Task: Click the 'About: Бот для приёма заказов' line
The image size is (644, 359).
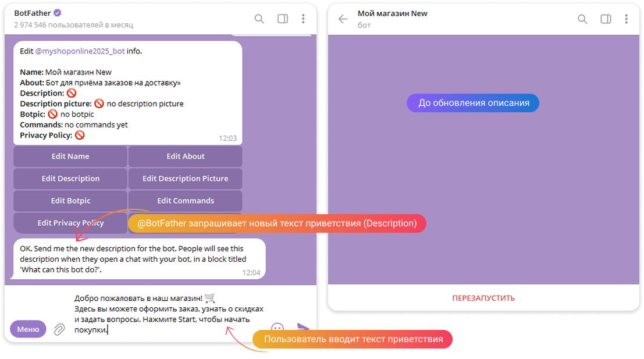Action: coord(100,83)
